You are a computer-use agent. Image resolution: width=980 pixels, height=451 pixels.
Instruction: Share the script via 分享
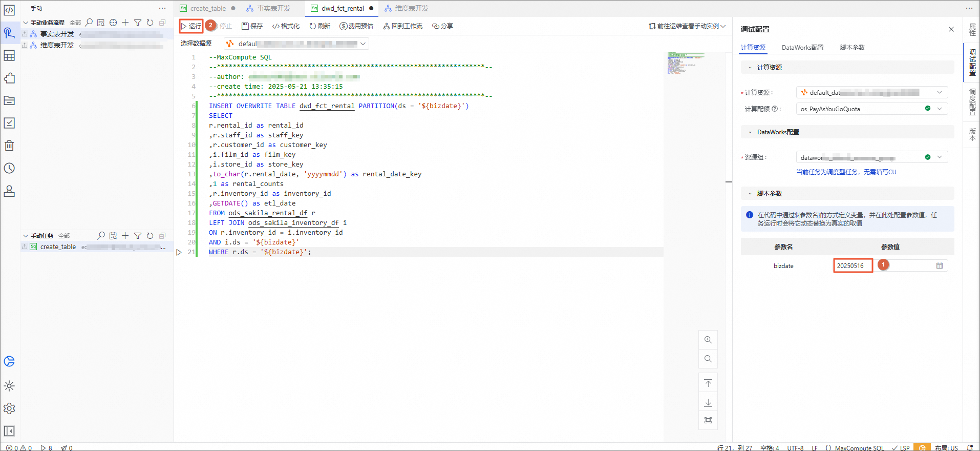(443, 26)
